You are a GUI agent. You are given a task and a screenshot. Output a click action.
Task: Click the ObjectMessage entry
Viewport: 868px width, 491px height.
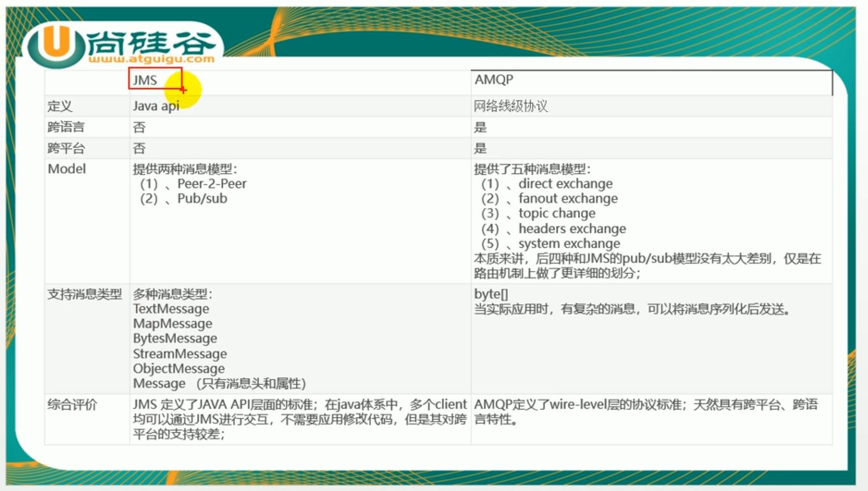pos(179,369)
